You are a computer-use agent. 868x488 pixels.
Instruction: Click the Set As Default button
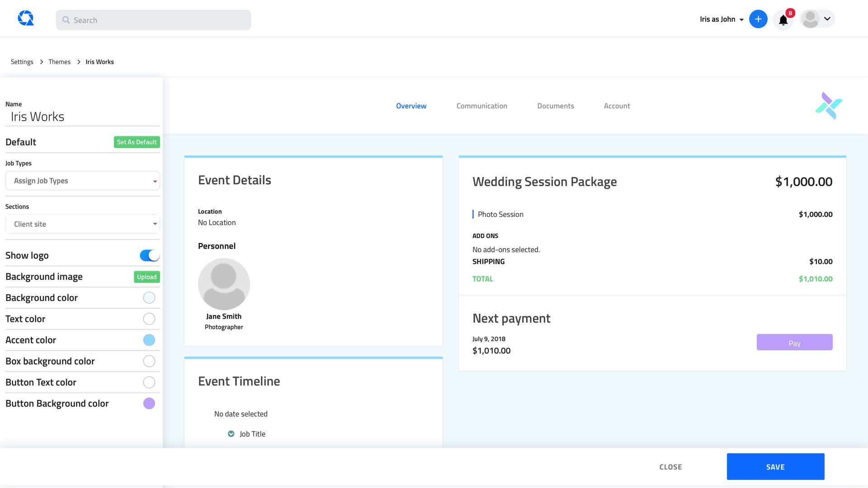click(x=137, y=142)
